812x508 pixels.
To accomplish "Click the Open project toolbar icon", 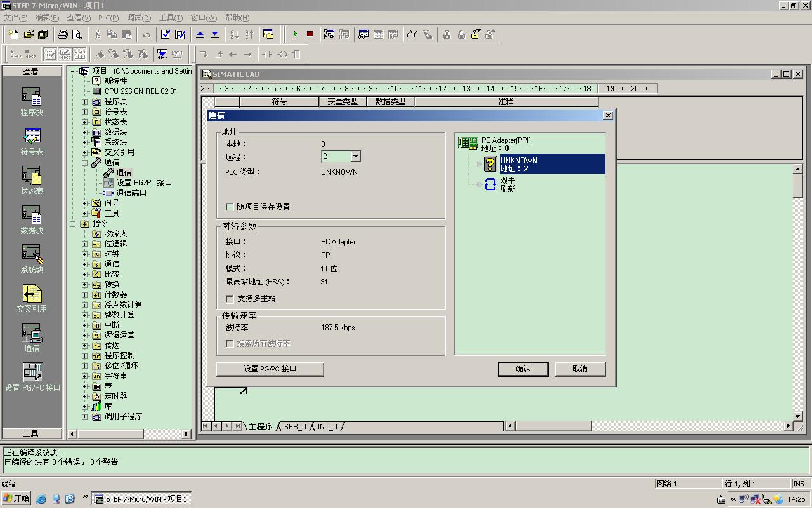I will click(28, 34).
